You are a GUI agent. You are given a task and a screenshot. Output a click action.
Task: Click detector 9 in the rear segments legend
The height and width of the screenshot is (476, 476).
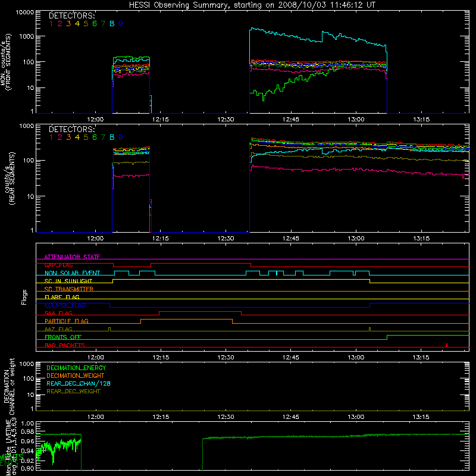click(x=121, y=137)
